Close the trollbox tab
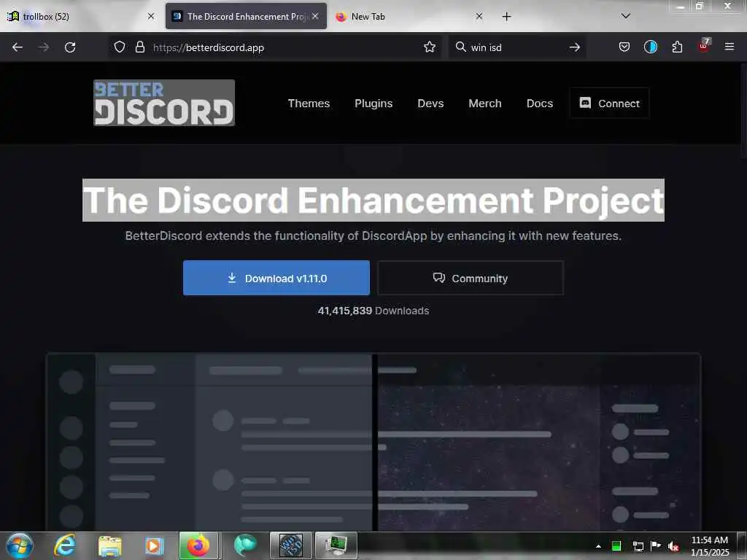 click(x=151, y=16)
